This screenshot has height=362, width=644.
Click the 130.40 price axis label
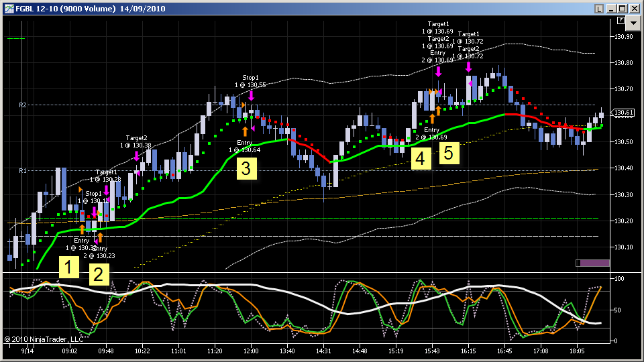pos(623,168)
